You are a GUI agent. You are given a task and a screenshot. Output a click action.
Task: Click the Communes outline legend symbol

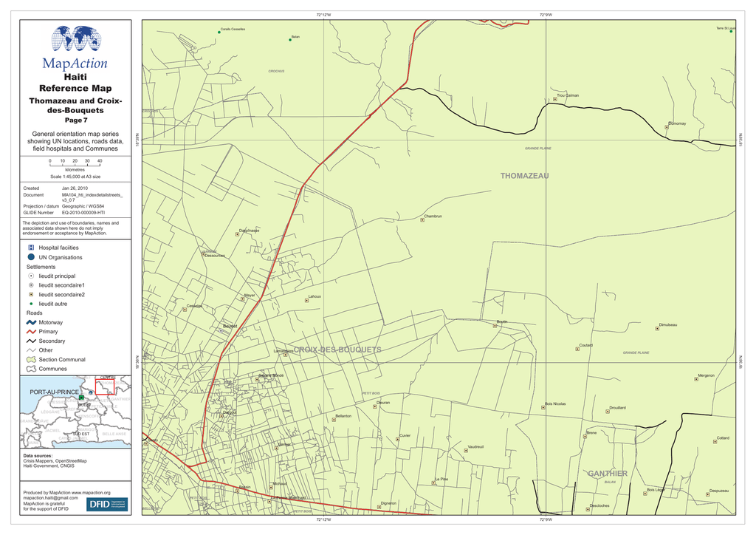tap(31, 369)
